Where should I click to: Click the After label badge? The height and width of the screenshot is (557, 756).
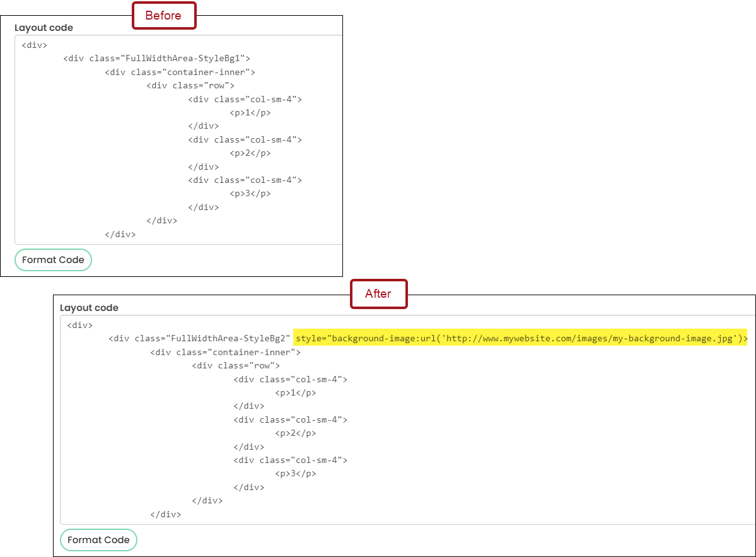pyautogui.click(x=378, y=294)
